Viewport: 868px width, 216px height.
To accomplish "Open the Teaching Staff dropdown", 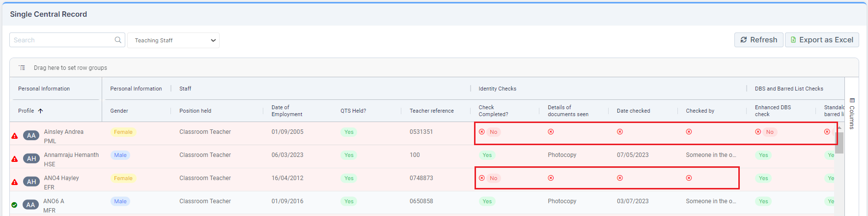I will point(173,40).
